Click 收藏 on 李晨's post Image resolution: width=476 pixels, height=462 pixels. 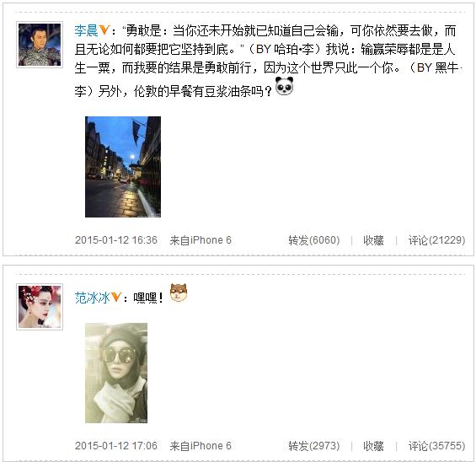pos(373,240)
